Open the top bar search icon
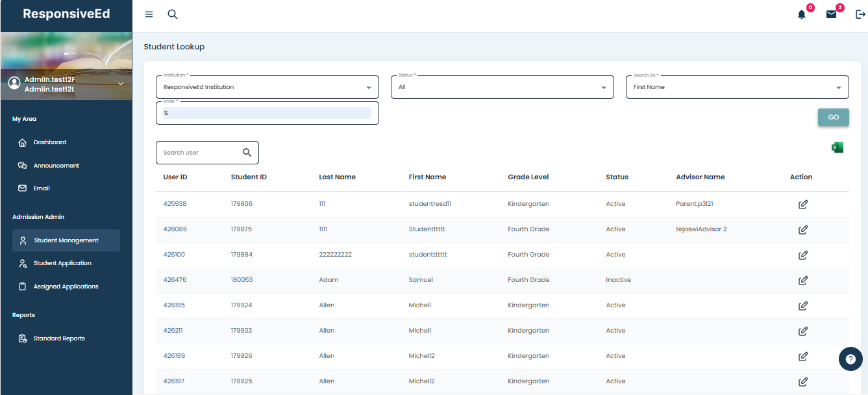 [x=173, y=14]
